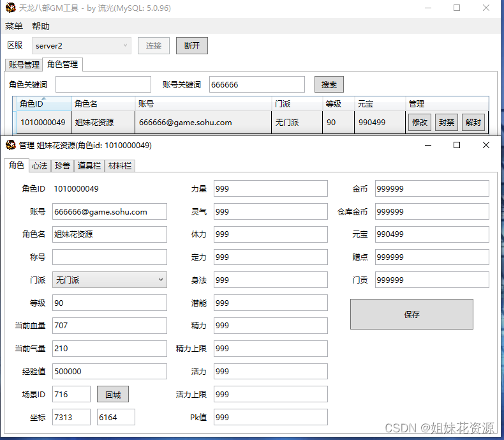Click the 断开 disconnect button

pyautogui.click(x=191, y=46)
